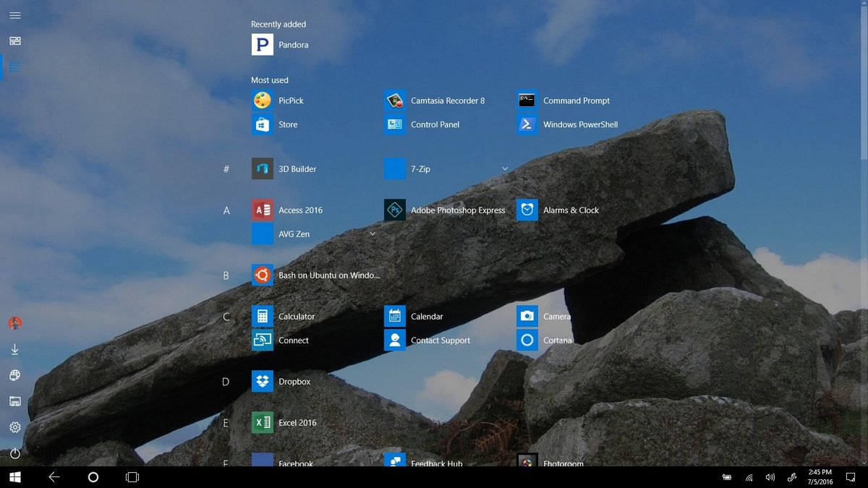Open the Calculator app
Image resolution: width=868 pixels, height=488 pixels.
pyautogui.click(x=297, y=316)
